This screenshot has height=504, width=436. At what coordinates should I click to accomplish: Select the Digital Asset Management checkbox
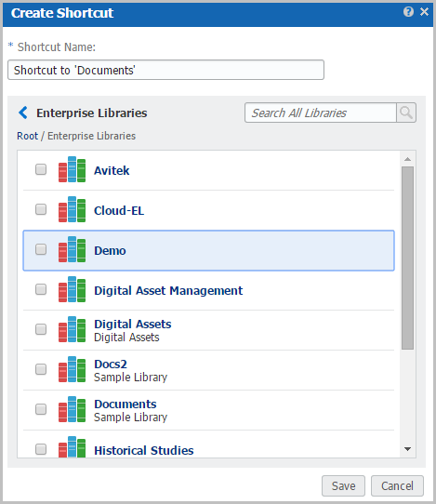click(x=41, y=289)
